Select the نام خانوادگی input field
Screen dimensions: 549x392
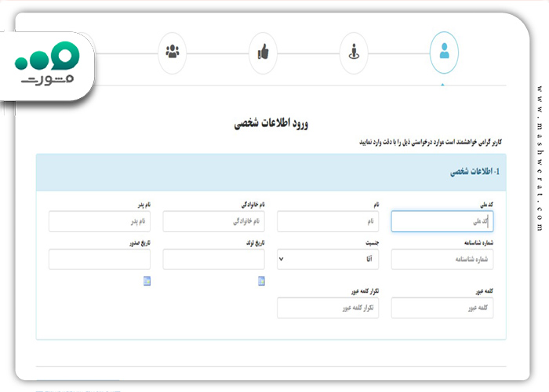213,221
